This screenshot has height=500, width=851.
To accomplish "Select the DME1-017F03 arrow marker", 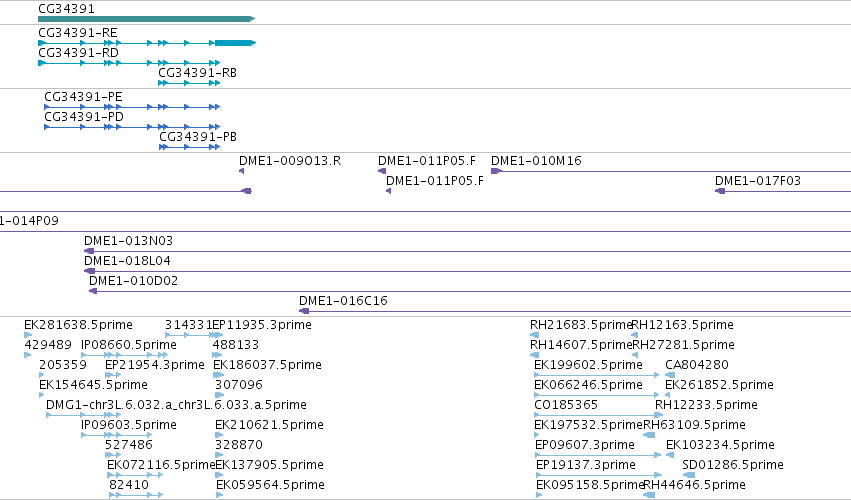I will coord(720,191).
